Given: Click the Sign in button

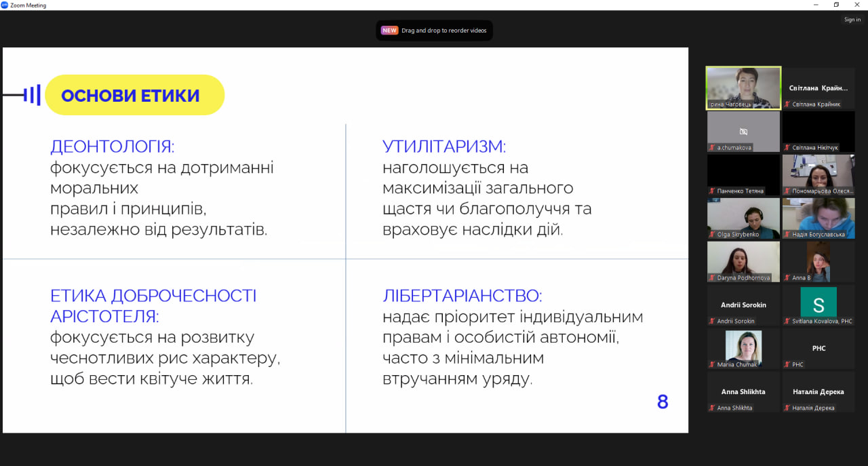Looking at the screenshot, I should click(x=852, y=20).
